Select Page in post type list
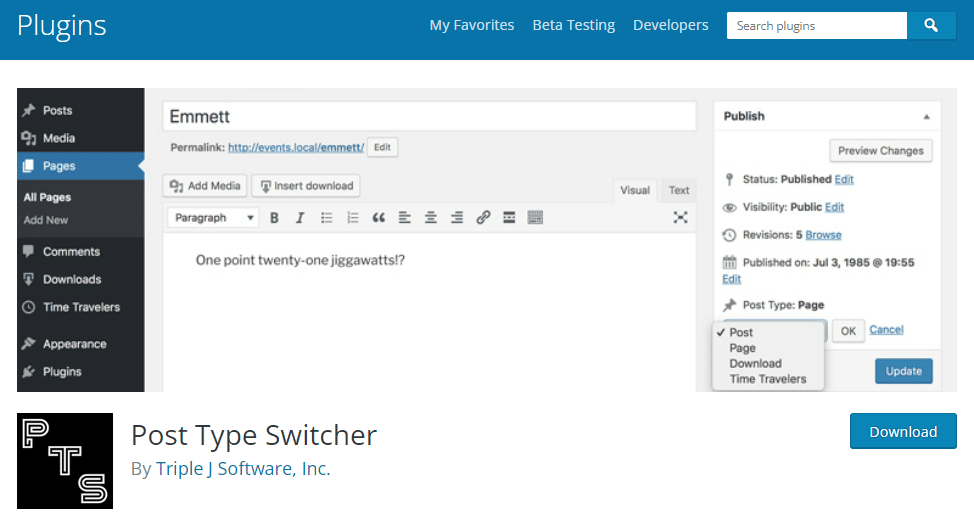The height and width of the screenshot is (526, 974). 742,348
